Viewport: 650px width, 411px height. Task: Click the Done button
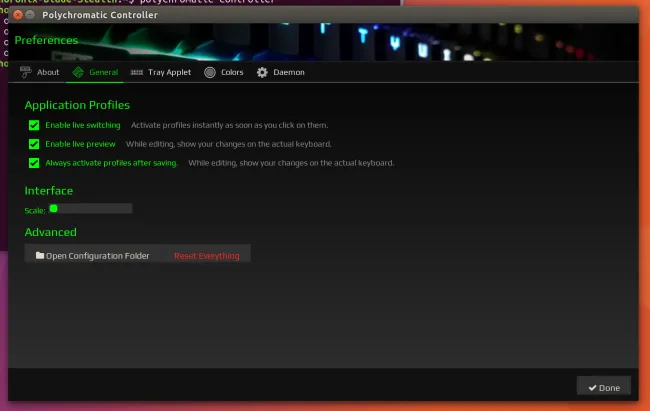pyautogui.click(x=604, y=387)
